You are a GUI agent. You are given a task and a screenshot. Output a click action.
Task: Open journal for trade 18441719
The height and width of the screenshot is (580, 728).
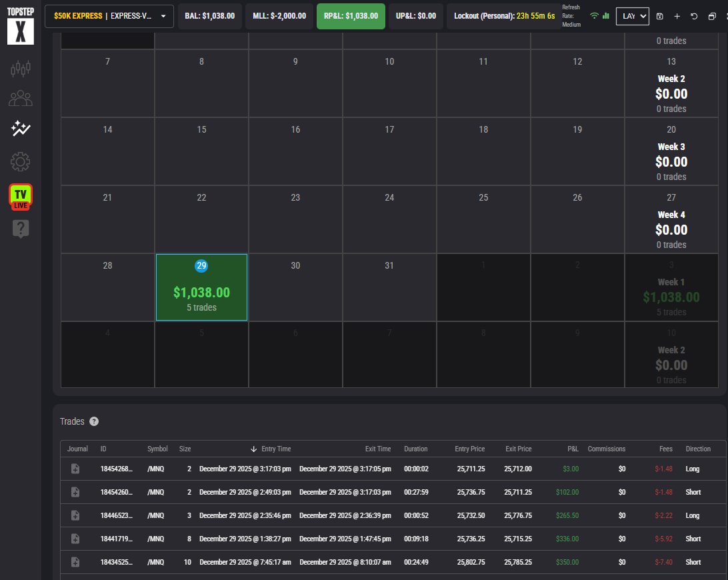click(x=75, y=539)
